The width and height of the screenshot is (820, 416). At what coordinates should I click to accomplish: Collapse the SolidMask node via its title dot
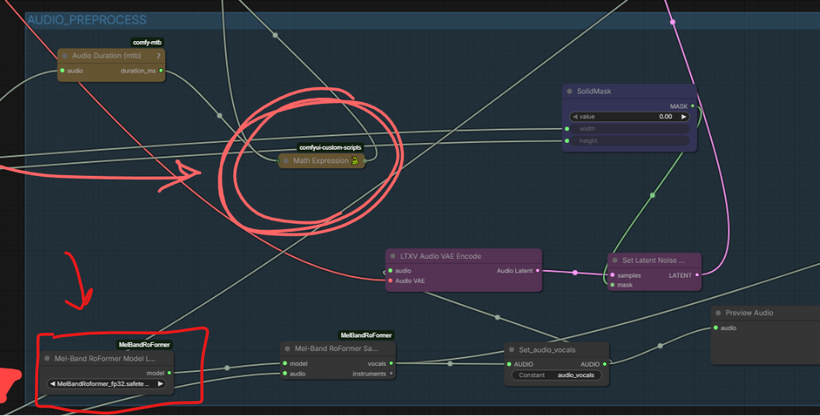tap(569, 91)
